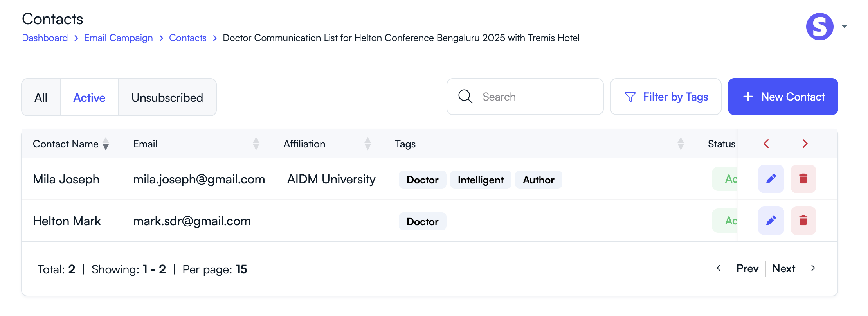Click the edit pencil for Mila Joseph
The height and width of the screenshot is (316, 868).
[x=771, y=179]
